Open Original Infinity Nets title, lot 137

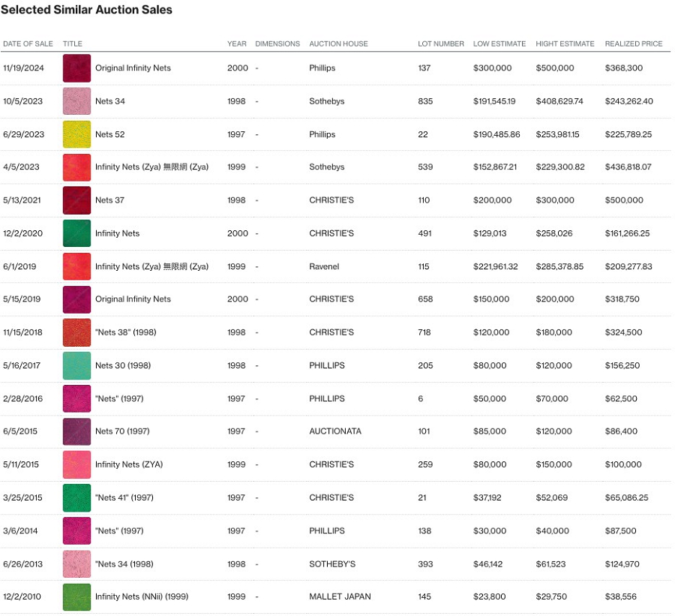133,68
